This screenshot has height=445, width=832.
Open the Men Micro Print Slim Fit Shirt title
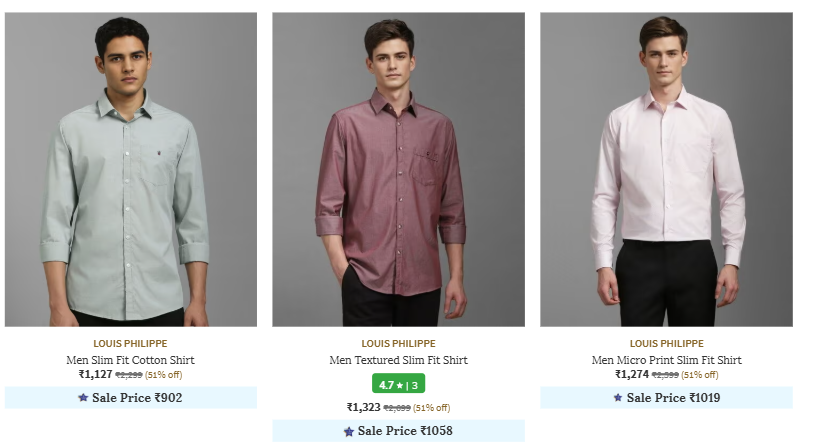666,360
